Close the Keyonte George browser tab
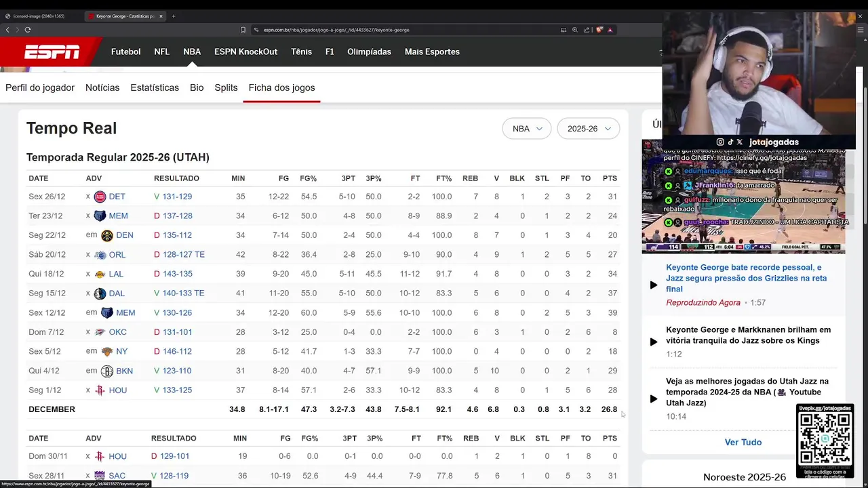The height and width of the screenshot is (488, 868). (161, 16)
